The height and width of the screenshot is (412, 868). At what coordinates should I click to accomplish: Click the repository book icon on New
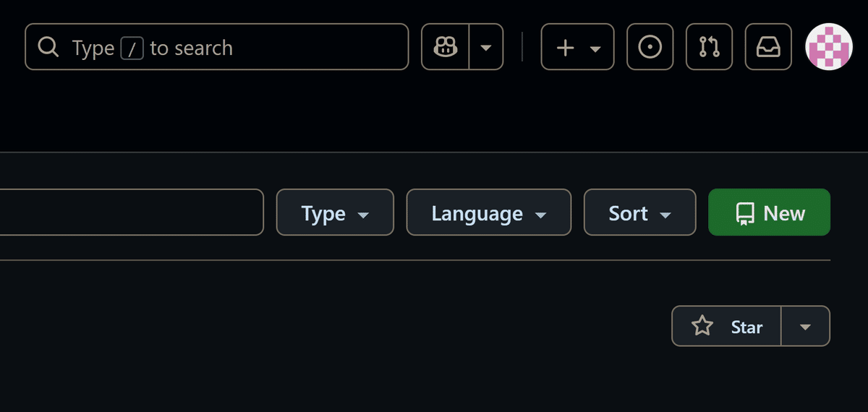point(744,213)
